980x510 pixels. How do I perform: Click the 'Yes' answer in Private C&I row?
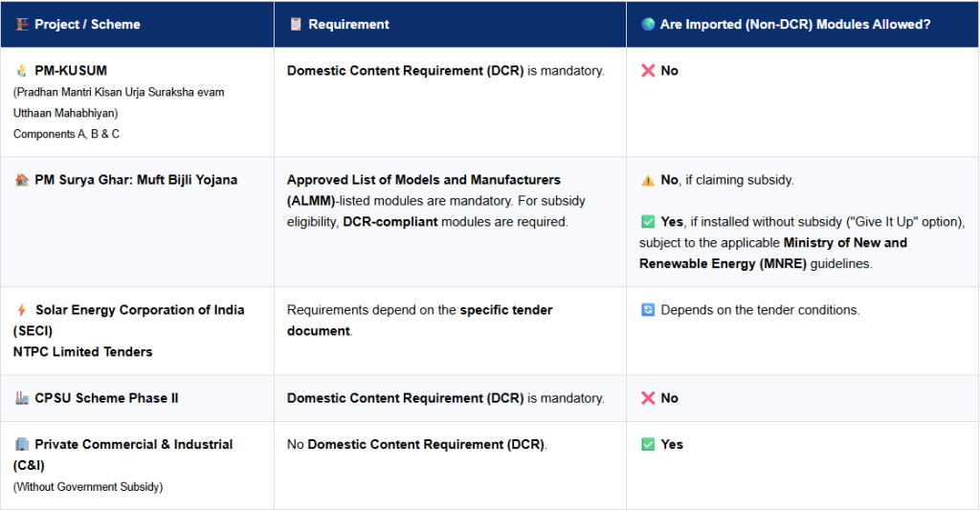coord(672,444)
